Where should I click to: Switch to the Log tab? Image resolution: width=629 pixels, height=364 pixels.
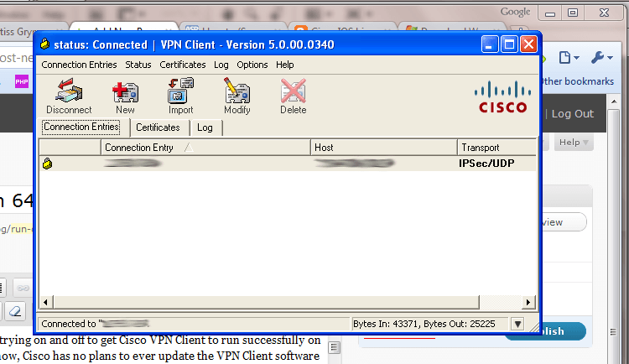pyautogui.click(x=205, y=127)
